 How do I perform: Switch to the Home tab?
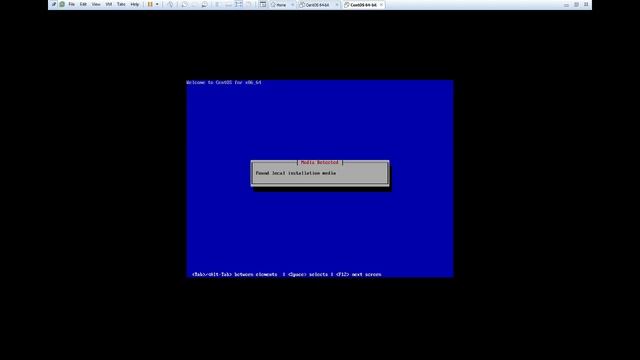point(281,5)
